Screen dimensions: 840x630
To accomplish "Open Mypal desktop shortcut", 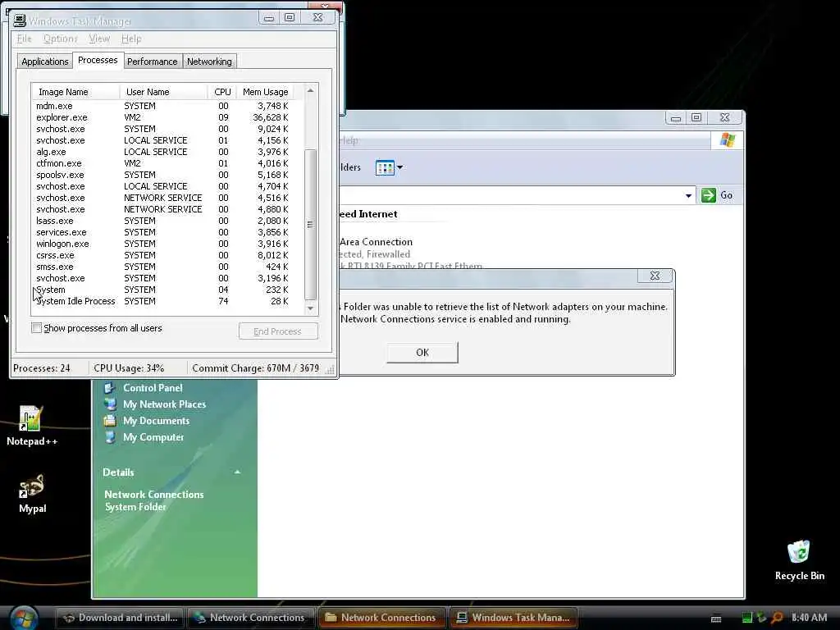I will coord(32,493).
